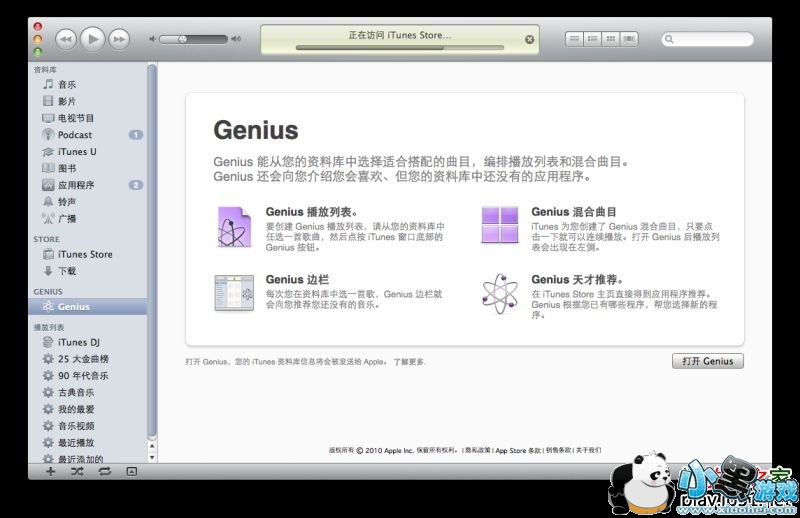Open the 销售条款 footer link

click(x=558, y=450)
